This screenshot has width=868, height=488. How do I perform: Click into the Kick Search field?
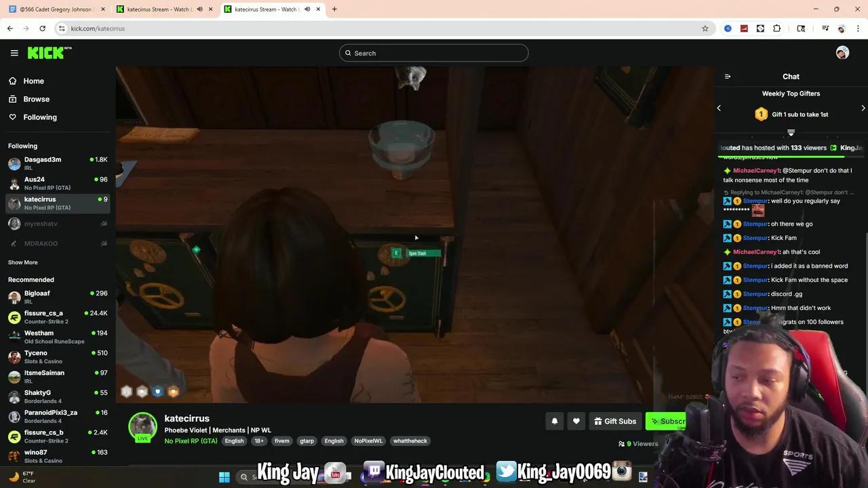[434, 53]
